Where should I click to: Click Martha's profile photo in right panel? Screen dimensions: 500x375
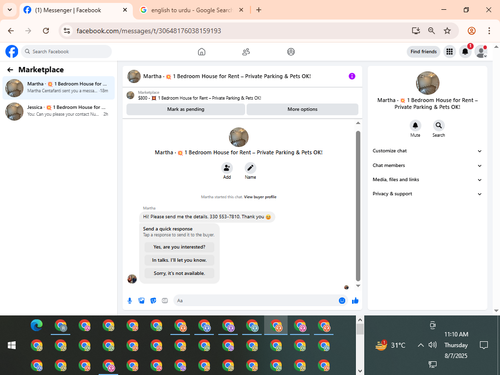(428, 83)
